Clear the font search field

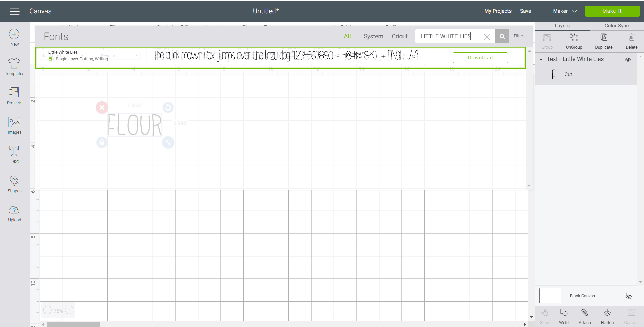[487, 37]
